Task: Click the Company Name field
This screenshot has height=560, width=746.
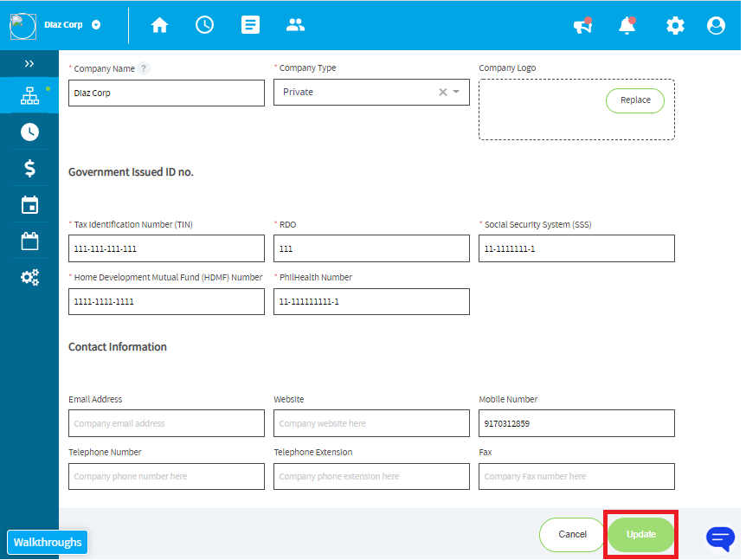Action: [166, 93]
